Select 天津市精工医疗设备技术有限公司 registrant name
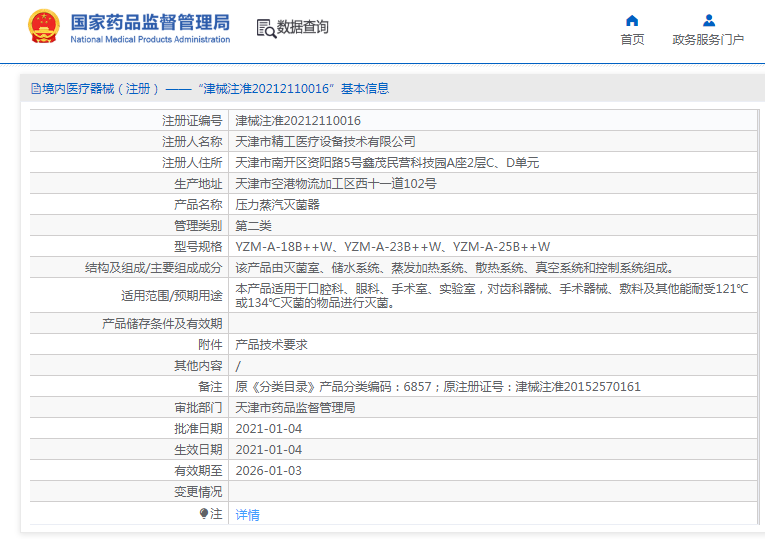The height and width of the screenshot is (539, 765). pyautogui.click(x=325, y=141)
